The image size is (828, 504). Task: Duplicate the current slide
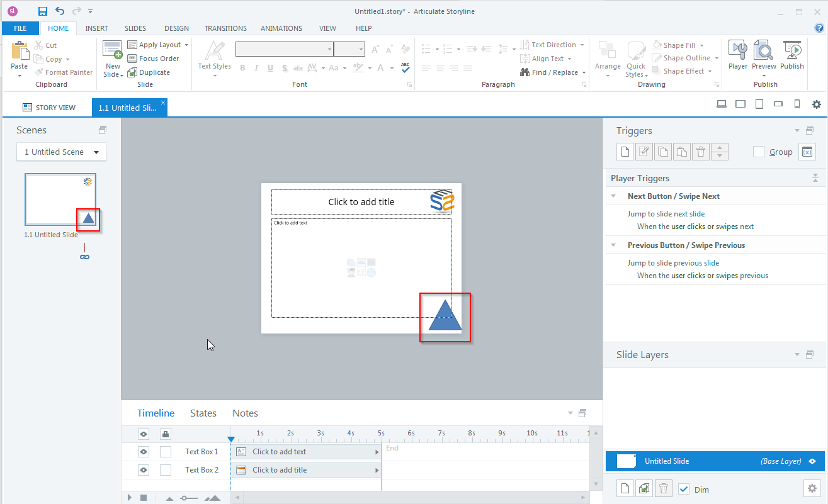(x=149, y=72)
